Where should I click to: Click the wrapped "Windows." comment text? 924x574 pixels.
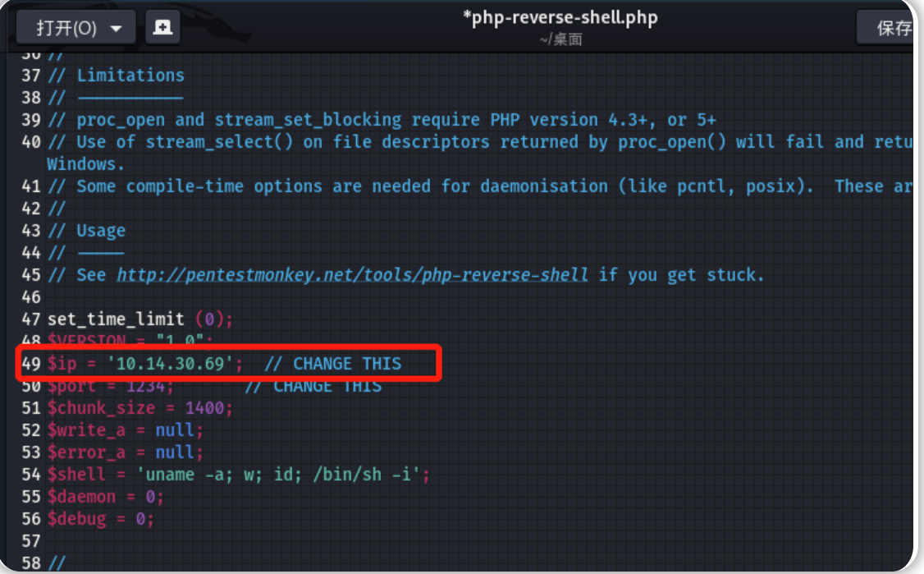pos(86,164)
